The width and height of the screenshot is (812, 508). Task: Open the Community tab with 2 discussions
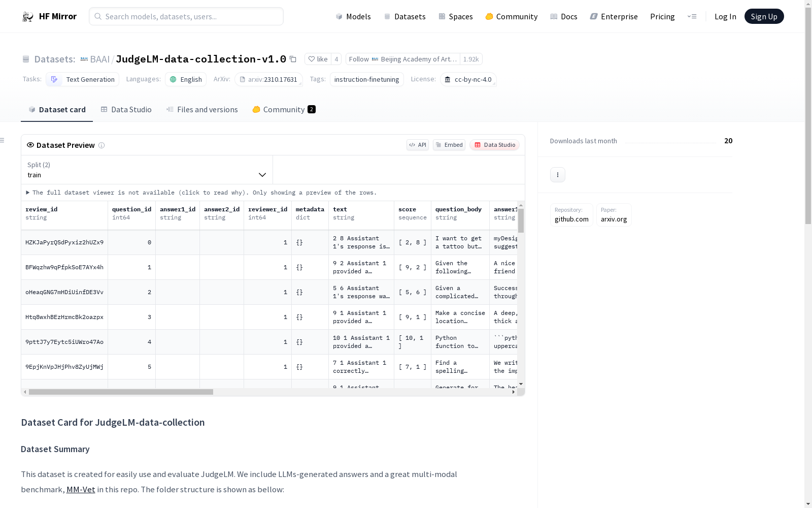[x=284, y=109]
